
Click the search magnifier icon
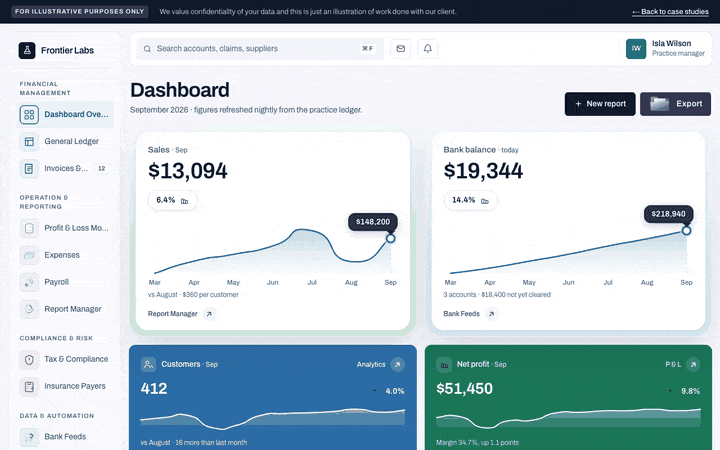tap(147, 49)
